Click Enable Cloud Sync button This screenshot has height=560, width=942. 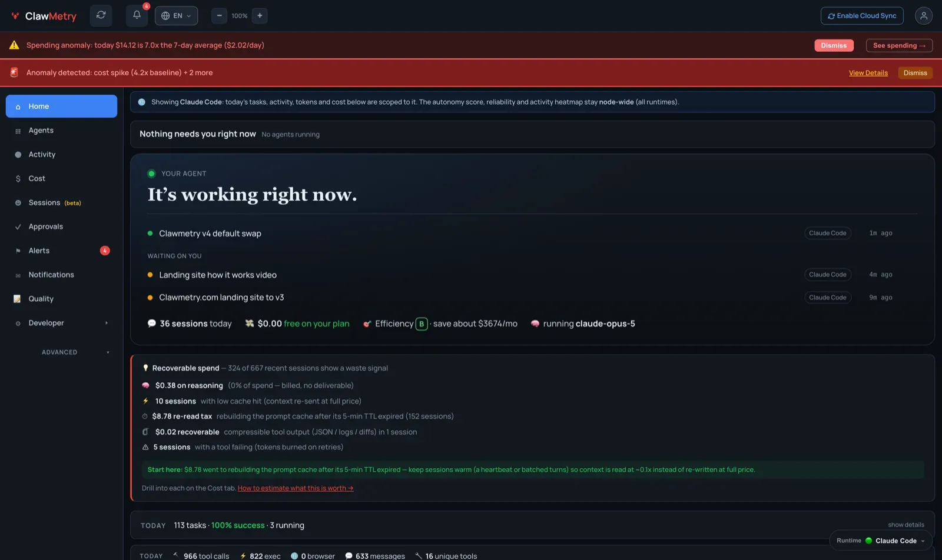click(x=862, y=16)
